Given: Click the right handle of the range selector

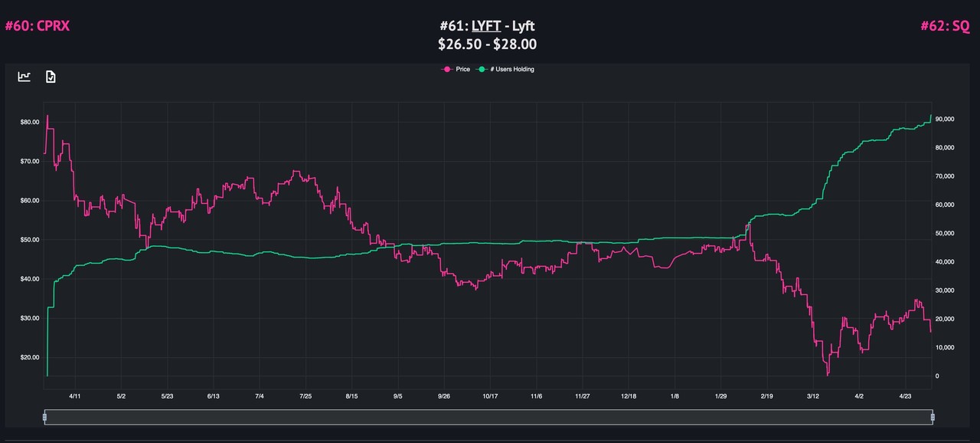Looking at the screenshot, I should (x=933, y=417).
